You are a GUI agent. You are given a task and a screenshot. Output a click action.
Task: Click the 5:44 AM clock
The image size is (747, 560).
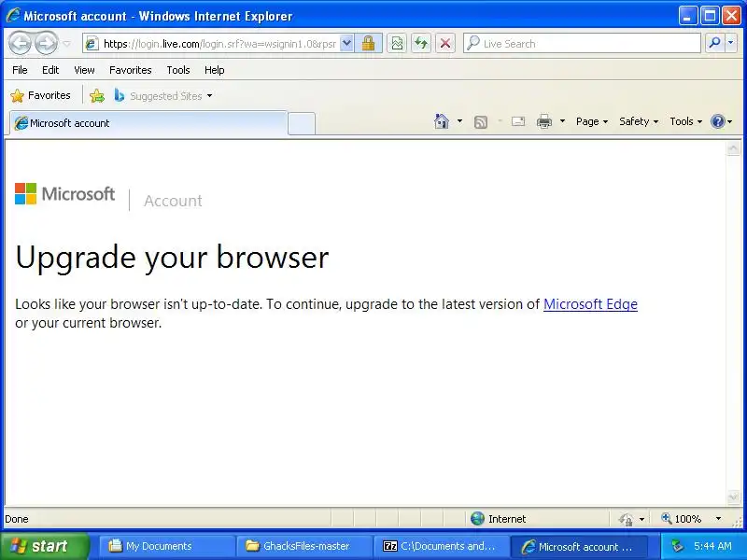click(712, 546)
